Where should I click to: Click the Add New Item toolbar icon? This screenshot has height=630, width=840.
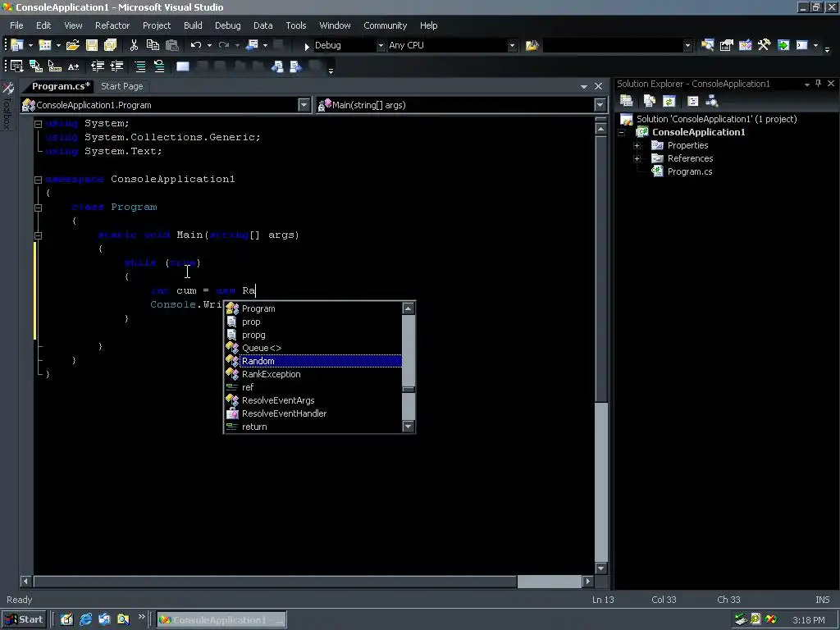point(45,46)
